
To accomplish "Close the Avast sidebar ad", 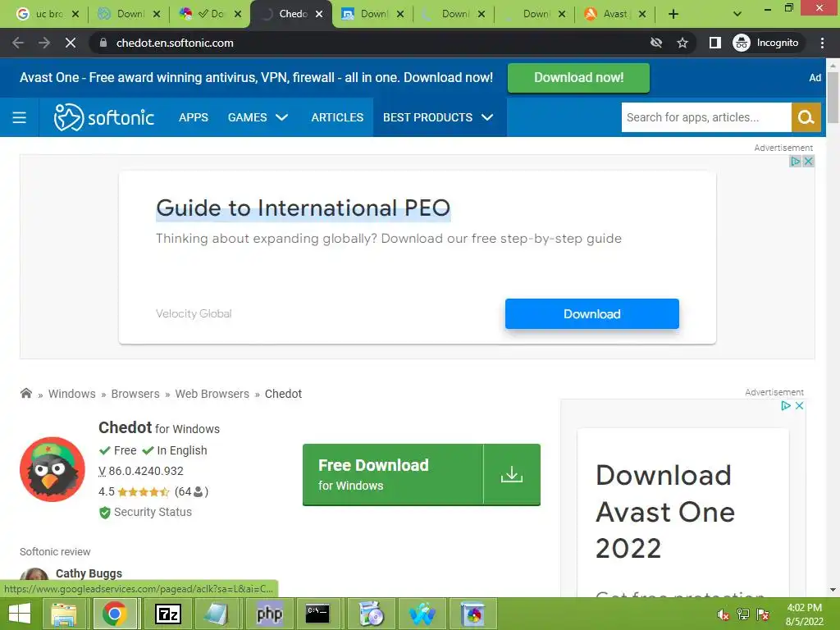I will [x=799, y=406].
